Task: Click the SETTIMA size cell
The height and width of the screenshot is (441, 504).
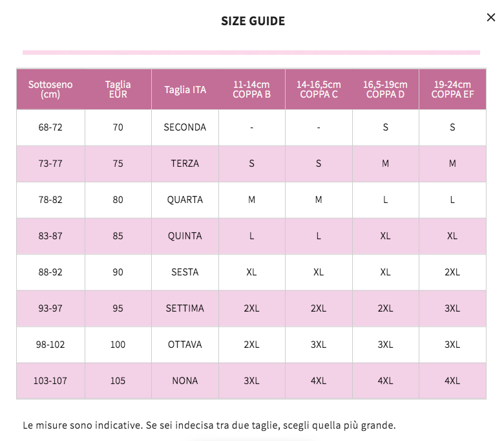Action: pyautogui.click(x=185, y=308)
